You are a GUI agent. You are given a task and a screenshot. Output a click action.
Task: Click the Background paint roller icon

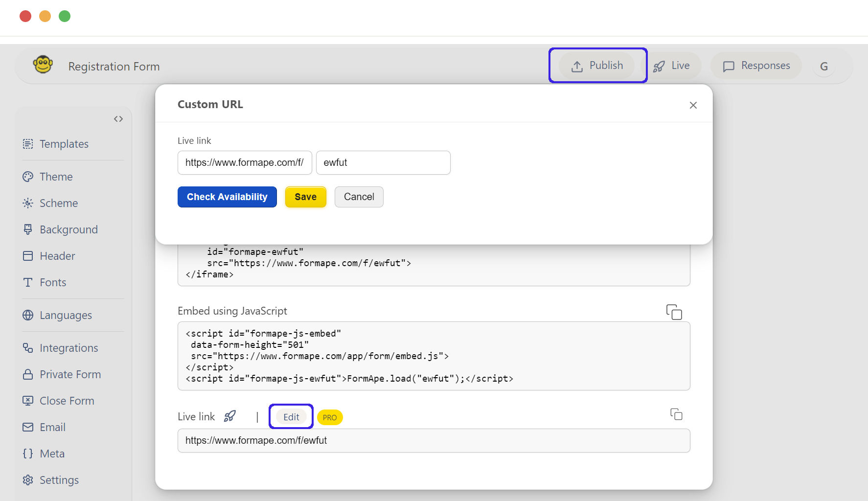click(28, 229)
